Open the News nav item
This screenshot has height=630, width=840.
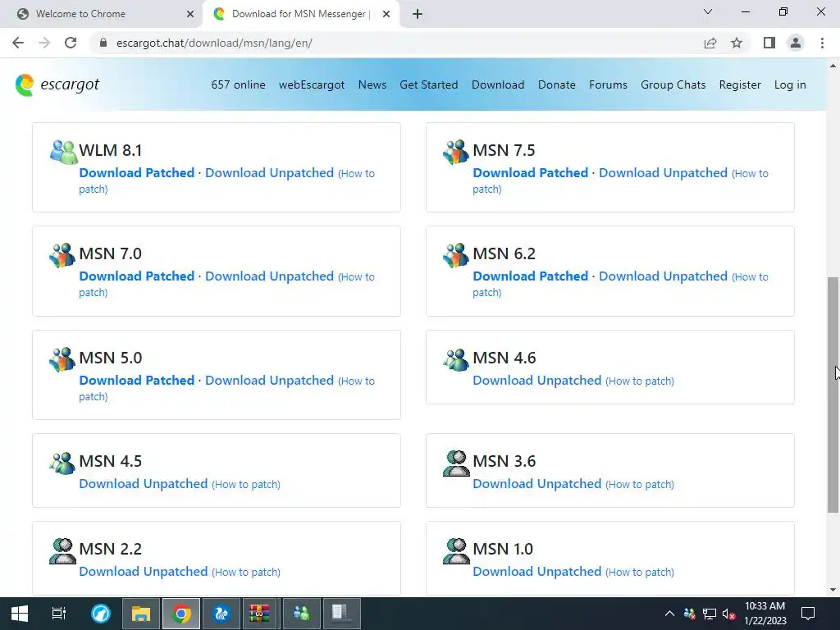click(372, 84)
